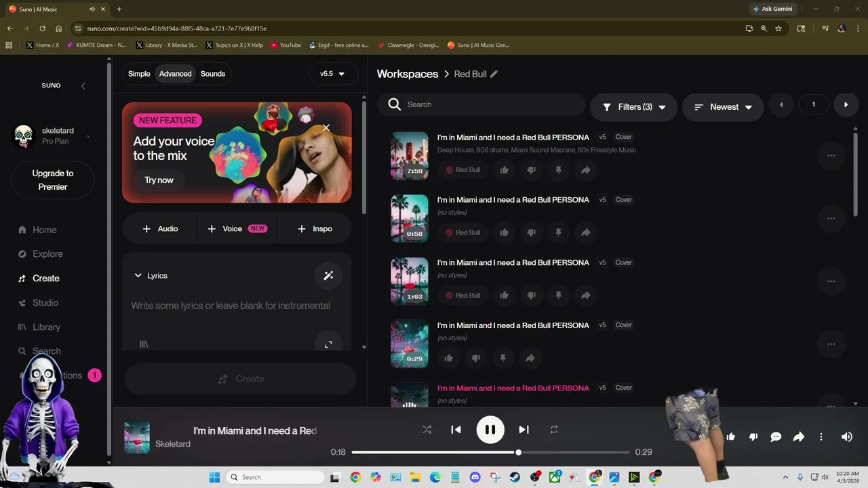This screenshot has height=488, width=868.
Task: Dismiss the New Feature banner
Action: coord(326,127)
